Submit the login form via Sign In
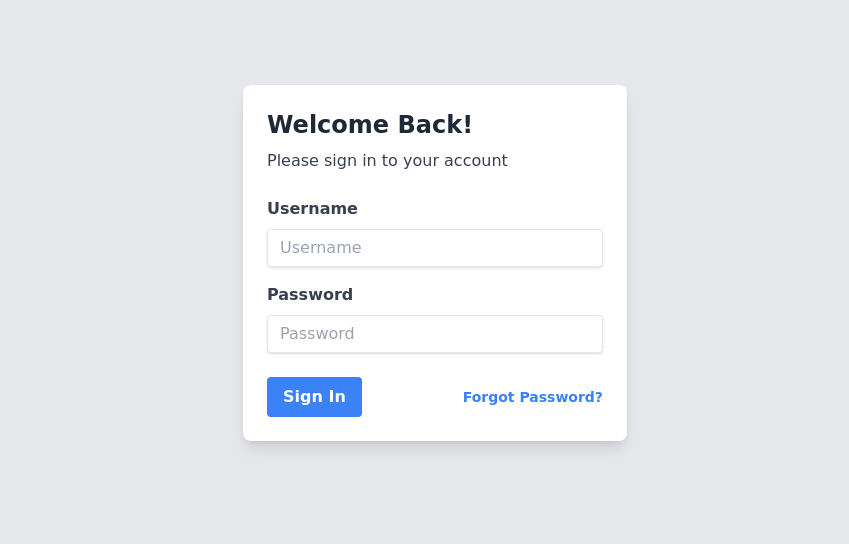 [x=314, y=397]
